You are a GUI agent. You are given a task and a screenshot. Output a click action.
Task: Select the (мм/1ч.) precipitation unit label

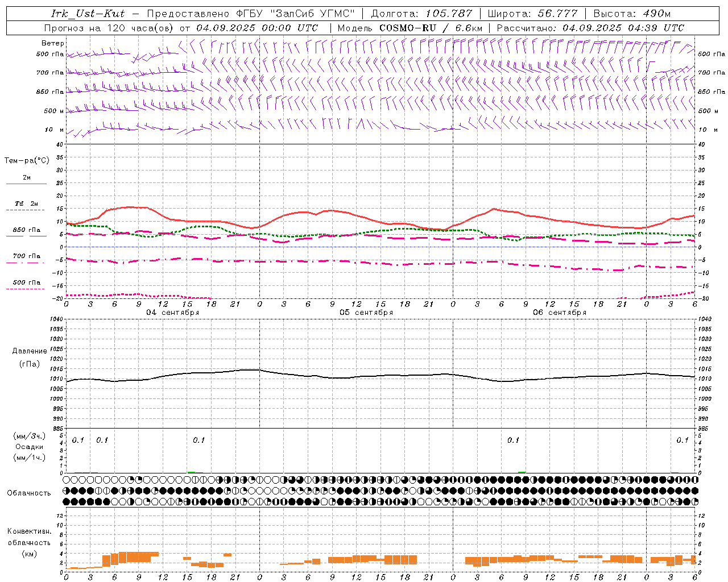click(30, 458)
